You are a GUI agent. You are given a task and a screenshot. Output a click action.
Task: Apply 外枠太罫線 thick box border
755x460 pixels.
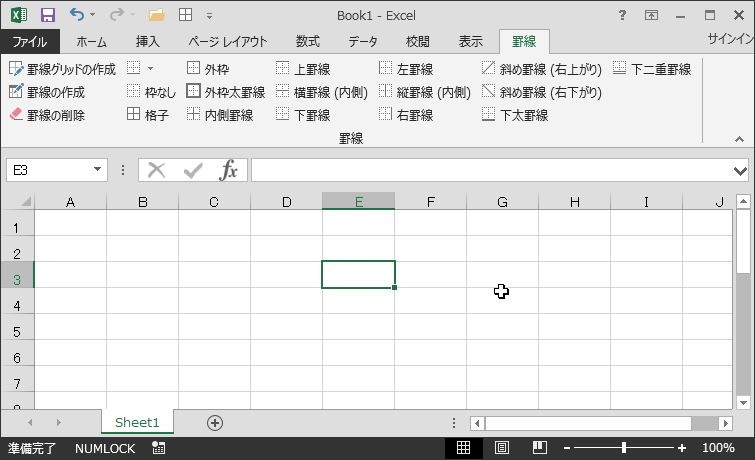tap(225, 92)
